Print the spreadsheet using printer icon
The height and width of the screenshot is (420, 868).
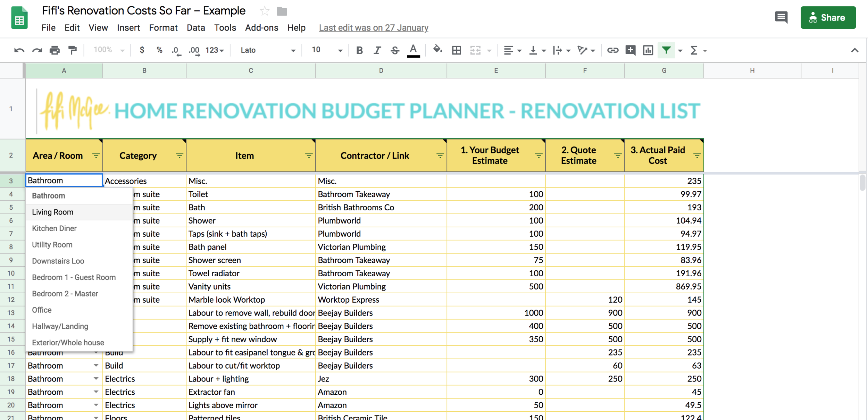(55, 50)
